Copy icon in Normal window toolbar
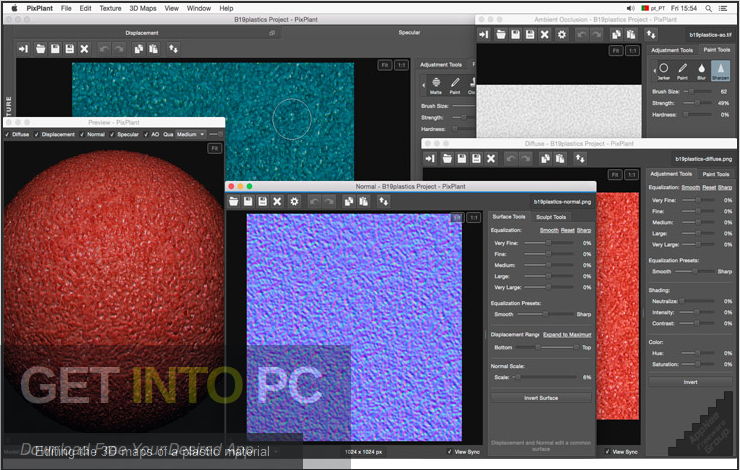This screenshot has width=740, height=470. point(349,201)
